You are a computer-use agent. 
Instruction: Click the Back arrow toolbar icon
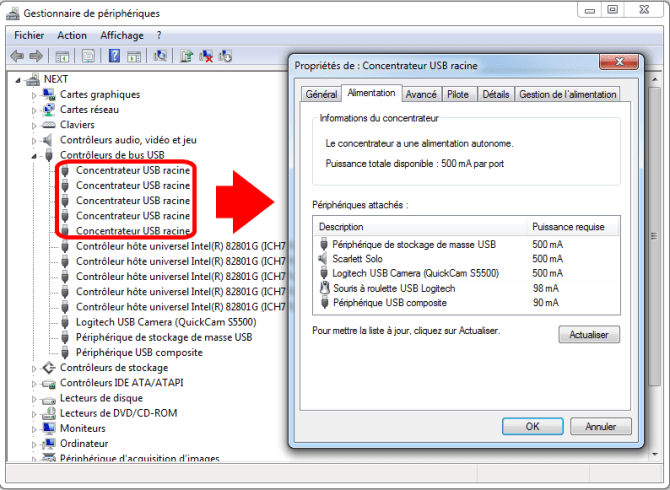(x=17, y=56)
